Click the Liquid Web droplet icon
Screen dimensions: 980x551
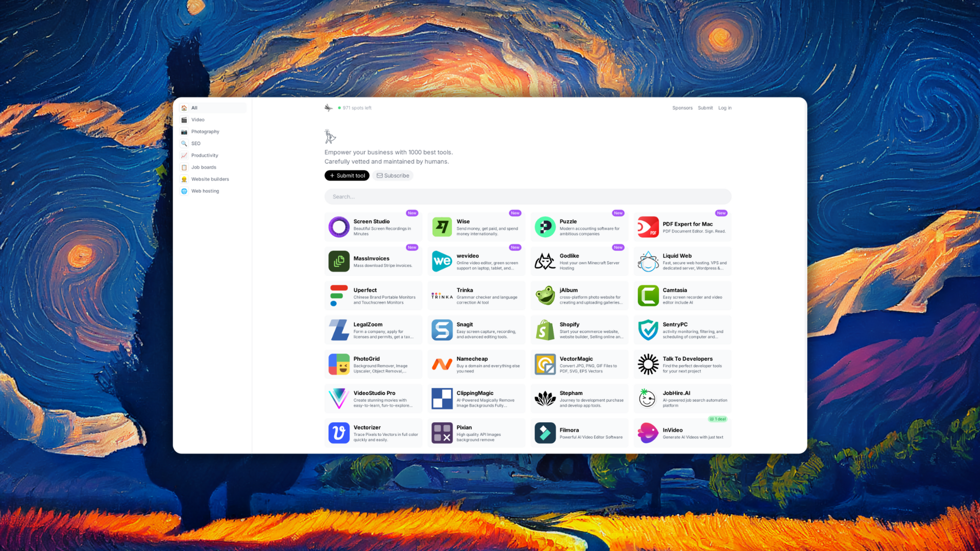(648, 261)
